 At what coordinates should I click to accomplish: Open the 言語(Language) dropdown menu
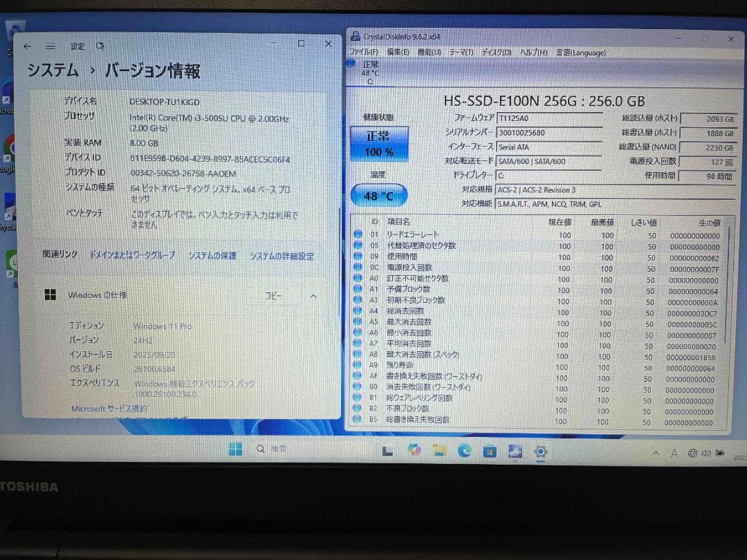[580, 52]
